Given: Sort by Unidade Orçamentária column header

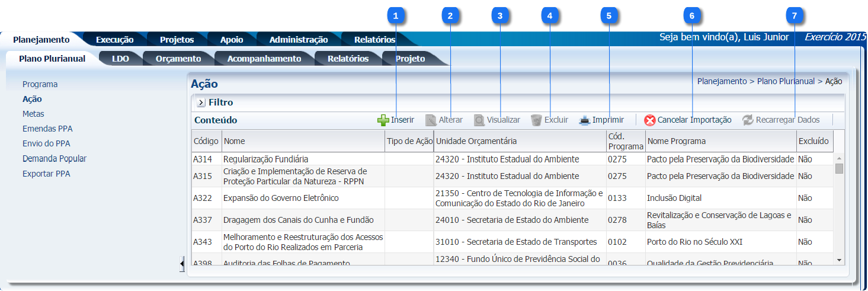Looking at the screenshot, I should pos(476,141).
